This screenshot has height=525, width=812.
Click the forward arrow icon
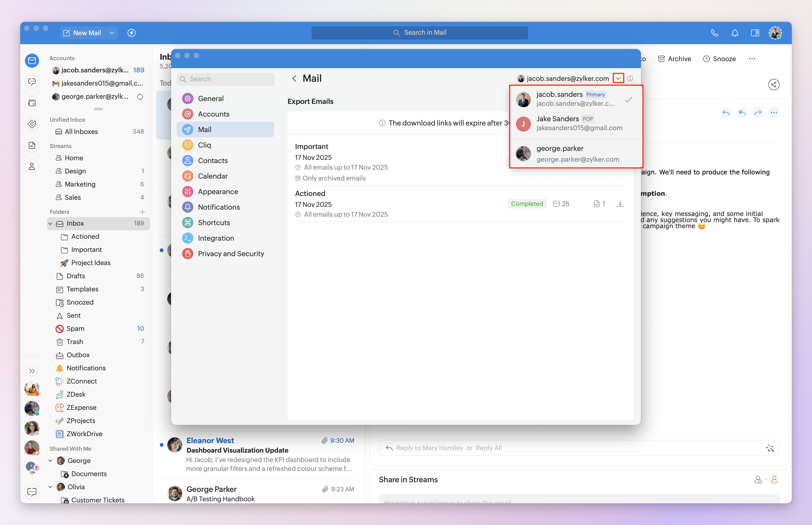click(x=758, y=113)
